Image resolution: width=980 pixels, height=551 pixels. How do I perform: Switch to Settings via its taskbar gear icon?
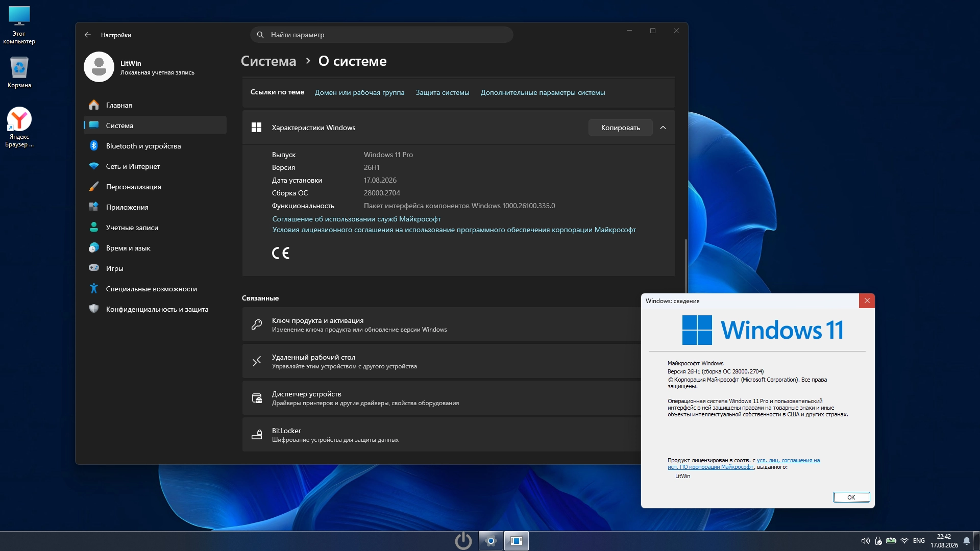pyautogui.click(x=491, y=541)
